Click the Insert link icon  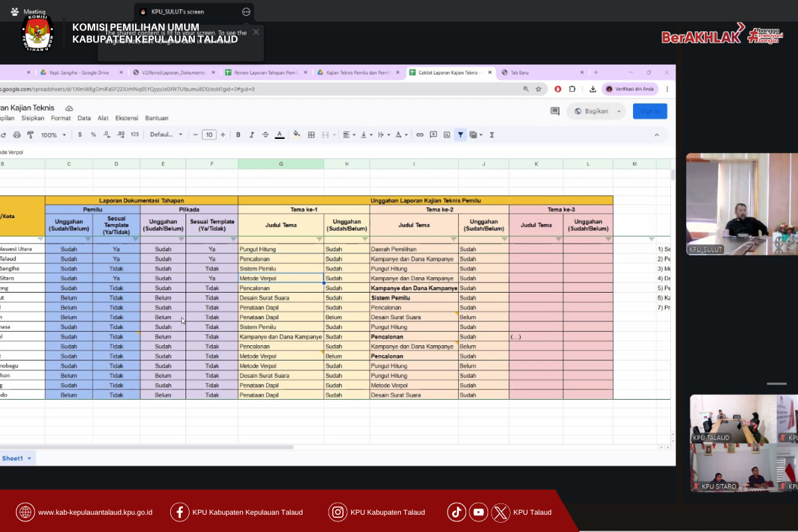coord(420,135)
